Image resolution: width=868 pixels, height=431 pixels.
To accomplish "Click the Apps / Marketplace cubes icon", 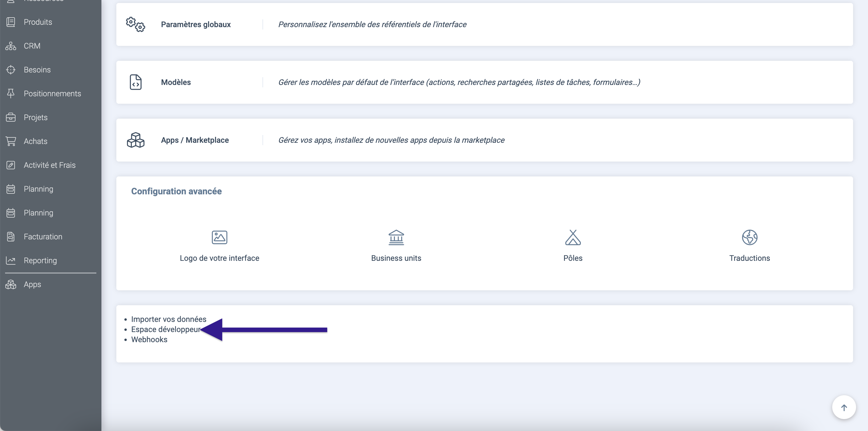I will (135, 140).
